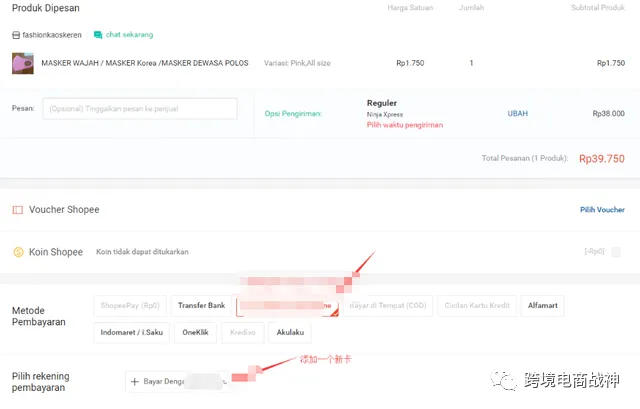Click UBAH to change shipping option
This screenshot has height=409, width=640.
[x=518, y=113]
